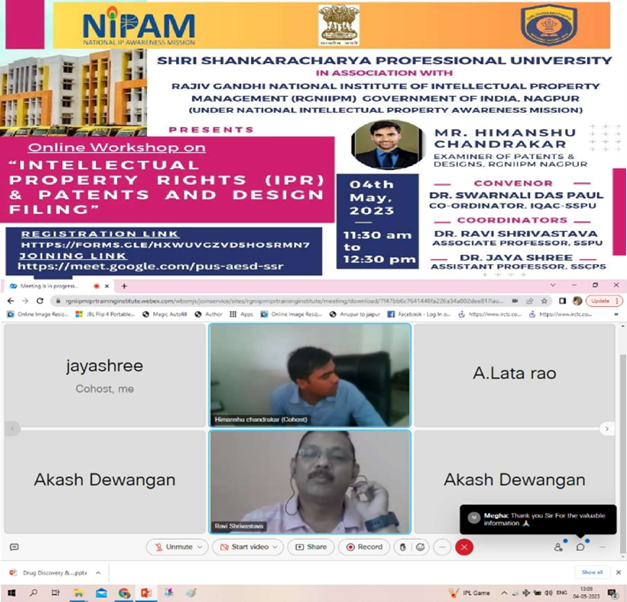This screenshot has height=602, width=627.
Task: Open the closed captions icon in Webex
Action: [14, 547]
